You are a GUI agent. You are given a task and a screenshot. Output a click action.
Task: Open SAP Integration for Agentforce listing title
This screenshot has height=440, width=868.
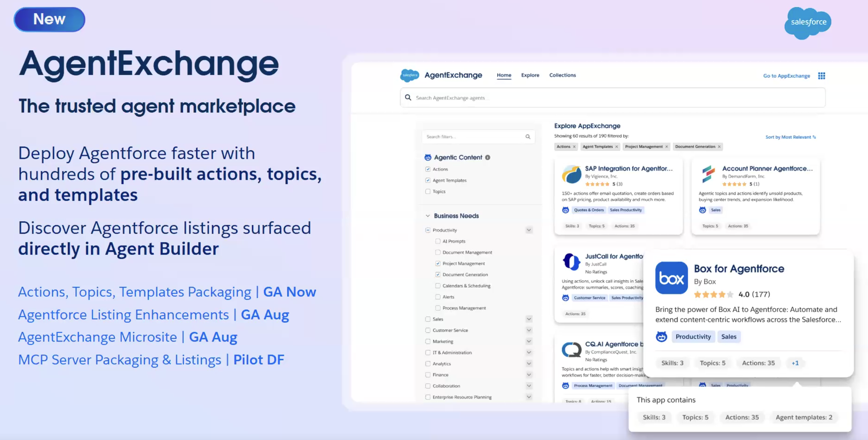(x=629, y=168)
